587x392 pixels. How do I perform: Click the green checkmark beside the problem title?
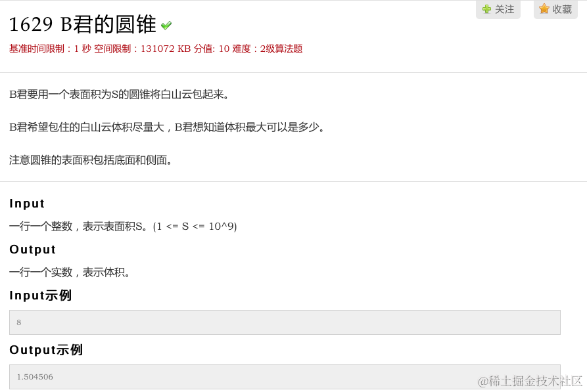[165, 24]
